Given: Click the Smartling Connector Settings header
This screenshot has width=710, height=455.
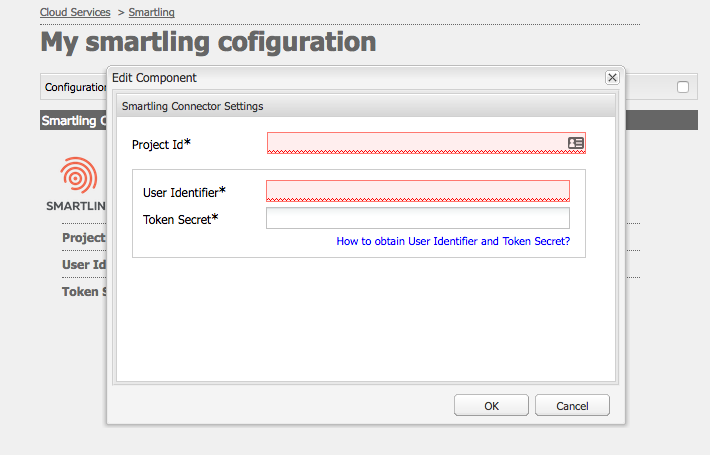Looking at the screenshot, I should click(366, 106).
